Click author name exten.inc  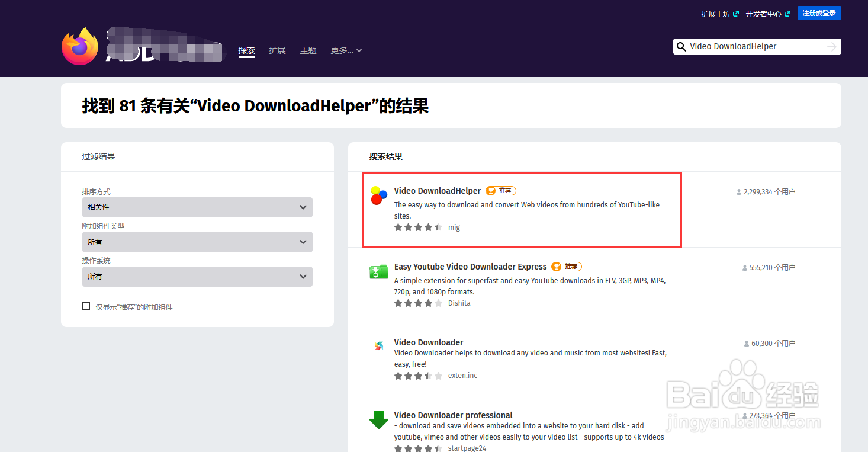point(462,376)
